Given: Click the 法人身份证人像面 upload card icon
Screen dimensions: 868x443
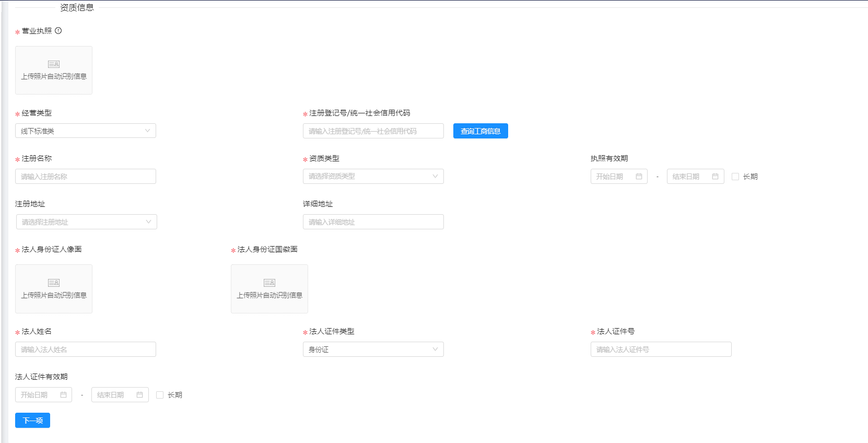Looking at the screenshot, I should click(x=54, y=283).
